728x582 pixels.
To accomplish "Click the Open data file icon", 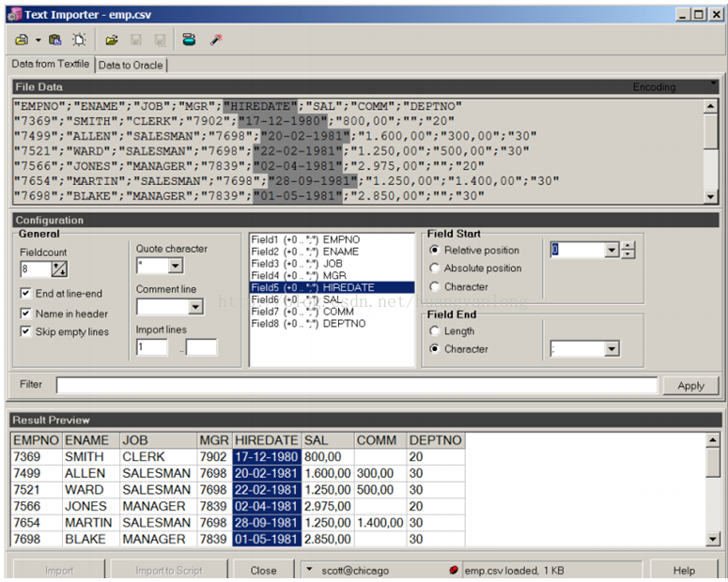I will pos(22,40).
